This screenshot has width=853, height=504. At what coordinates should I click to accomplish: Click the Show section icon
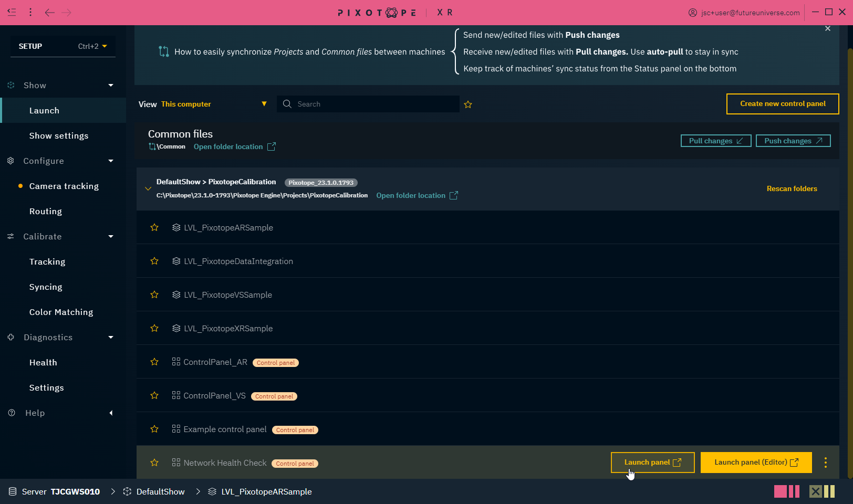click(11, 85)
